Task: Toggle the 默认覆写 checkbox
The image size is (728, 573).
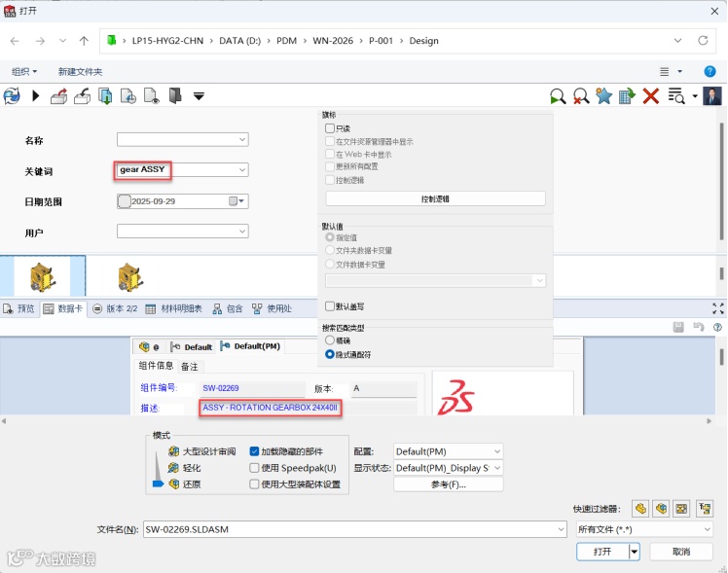Action: (x=330, y=306)
